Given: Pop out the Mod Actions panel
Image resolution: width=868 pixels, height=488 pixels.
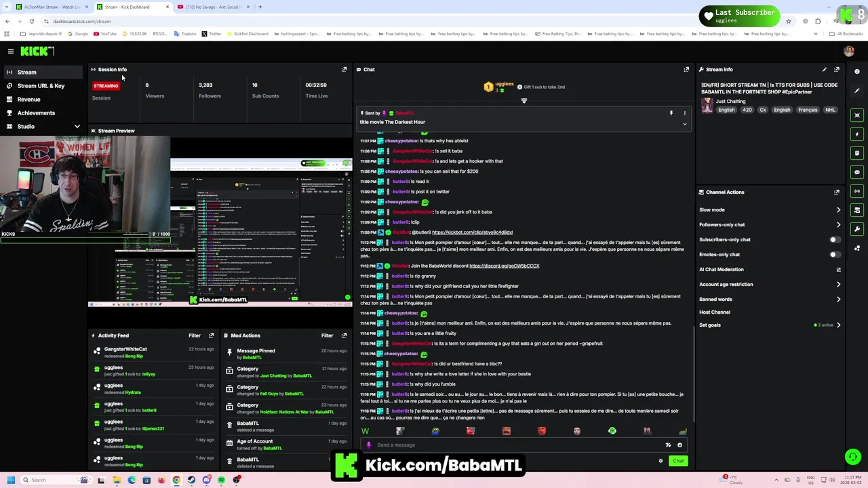Looking at the screenshot, I should tap(344, 335).
